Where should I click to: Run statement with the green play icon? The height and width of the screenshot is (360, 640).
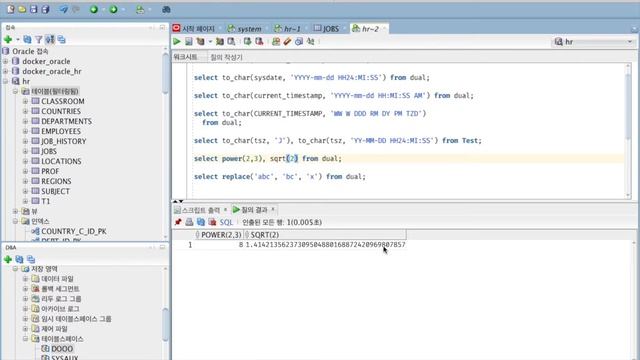pyautogui.click(x=177, y=41)
